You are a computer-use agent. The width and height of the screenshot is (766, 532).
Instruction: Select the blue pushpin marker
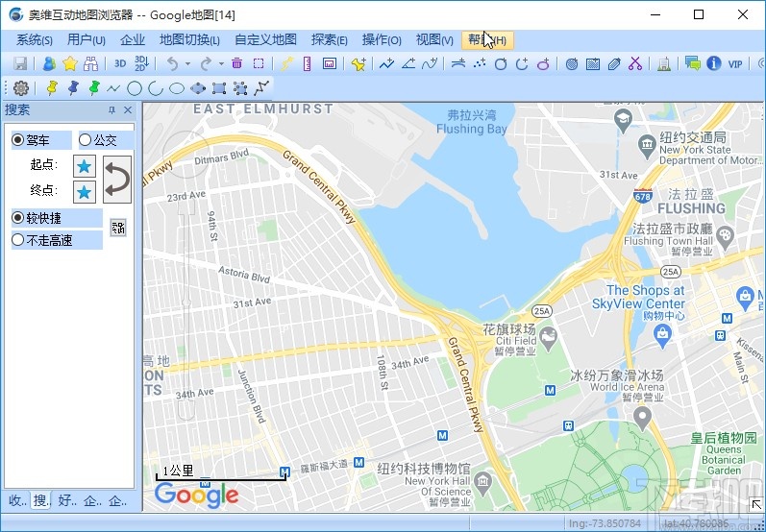(x=73, y=87)
